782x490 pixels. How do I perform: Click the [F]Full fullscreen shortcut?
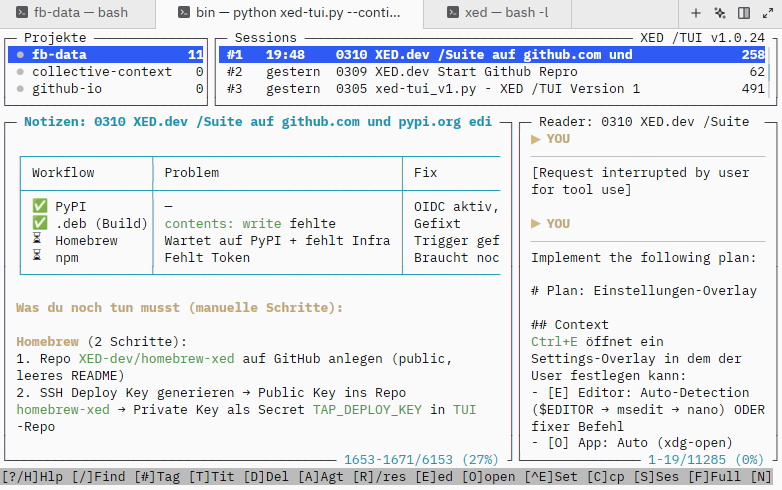(x=715, y=477)
